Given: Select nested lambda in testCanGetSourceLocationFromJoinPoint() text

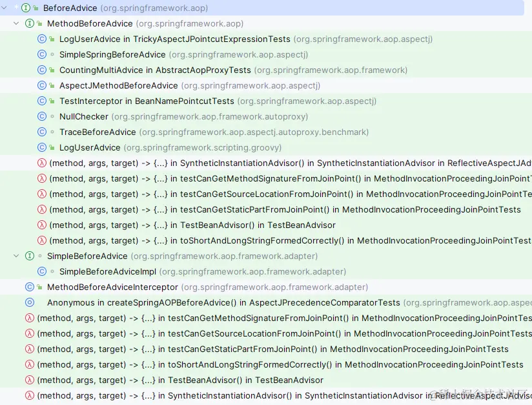Looking at the screenshot, I should pyautogui.click(x=291, y=194).
